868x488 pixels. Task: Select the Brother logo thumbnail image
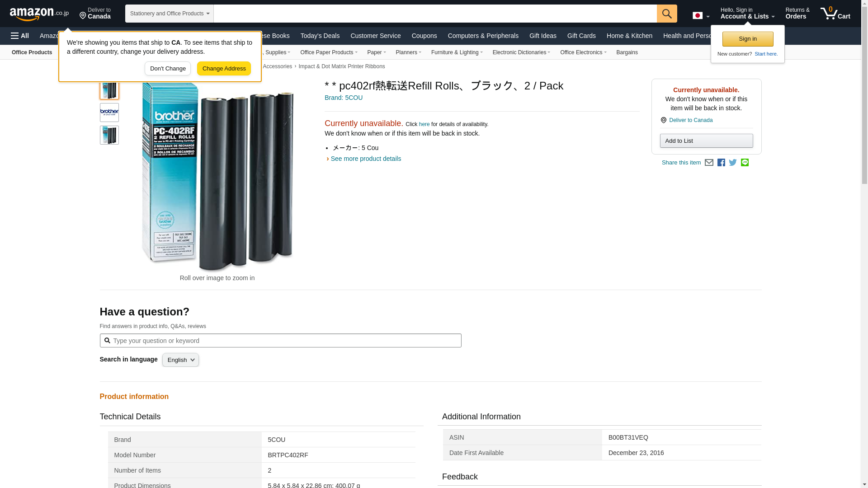[109, 113]
